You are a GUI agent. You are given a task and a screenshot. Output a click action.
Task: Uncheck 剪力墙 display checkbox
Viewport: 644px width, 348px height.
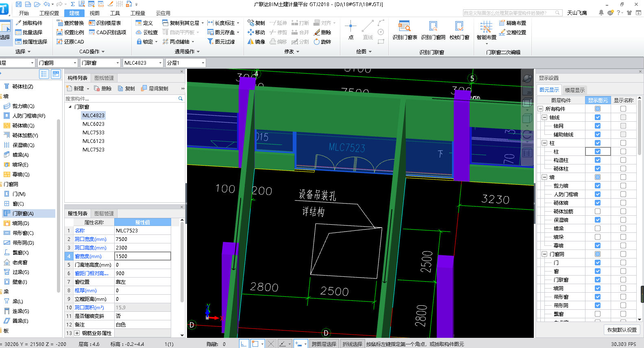tap(598, 186)
